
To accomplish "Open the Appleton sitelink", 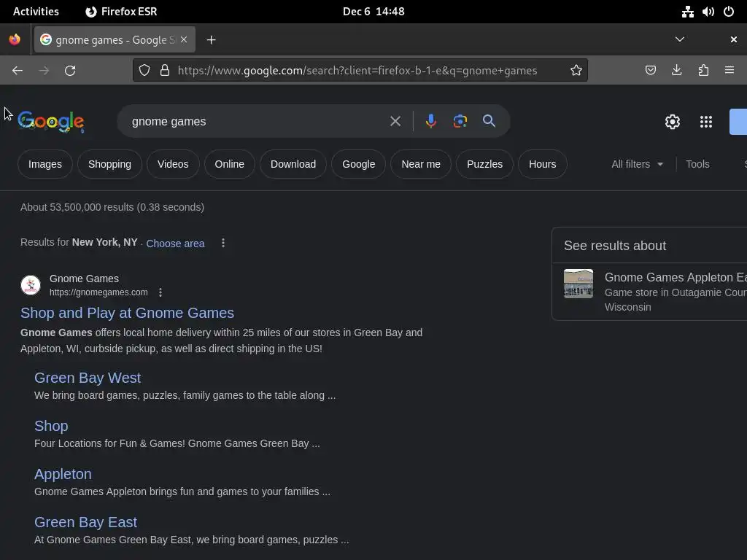I will tap(63, 474).
